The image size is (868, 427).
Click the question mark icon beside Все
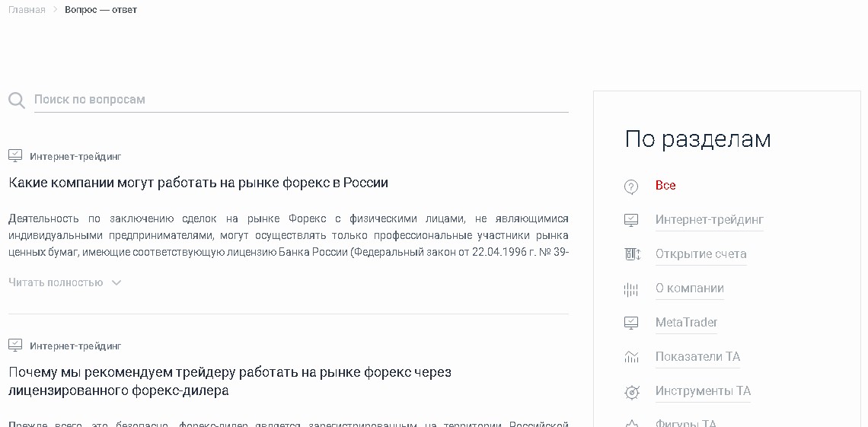(x=631, y=186)
